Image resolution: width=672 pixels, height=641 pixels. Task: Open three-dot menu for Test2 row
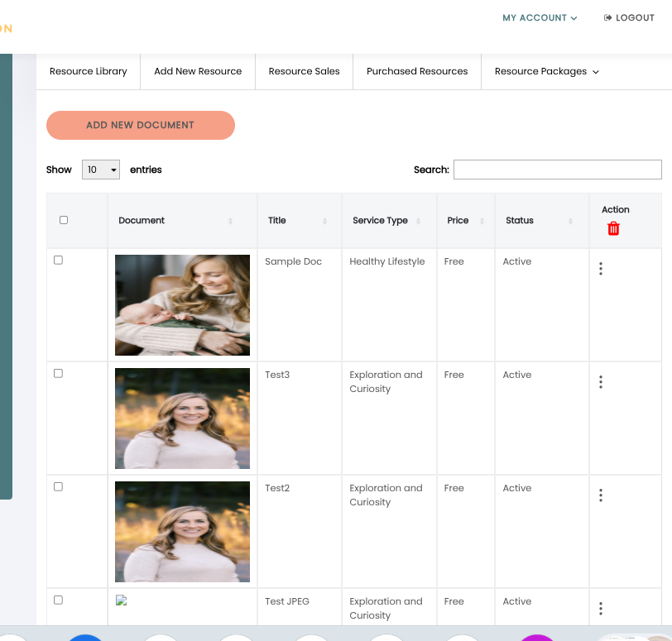(601, 495)
